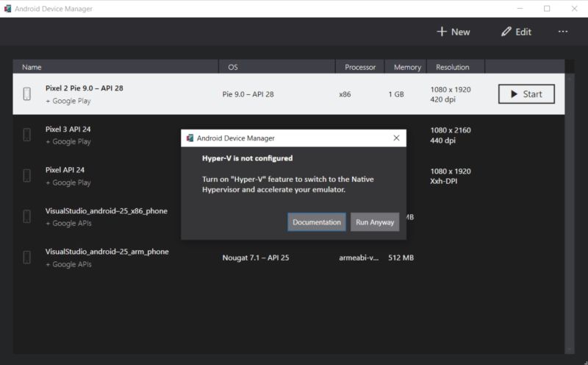Click the Android Device Manager icon in main title bar
The height and width of the screenshot is (365, 588).
pos(7,8)
